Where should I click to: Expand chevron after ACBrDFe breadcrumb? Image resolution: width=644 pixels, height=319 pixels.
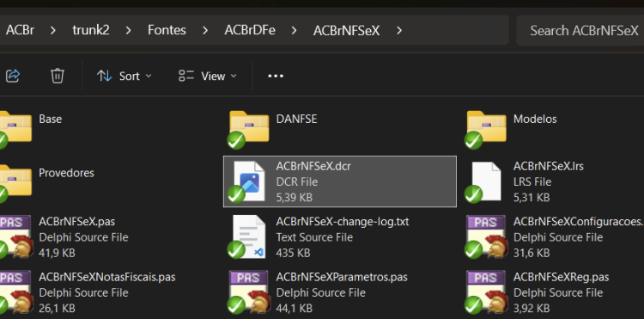[294, 30]
